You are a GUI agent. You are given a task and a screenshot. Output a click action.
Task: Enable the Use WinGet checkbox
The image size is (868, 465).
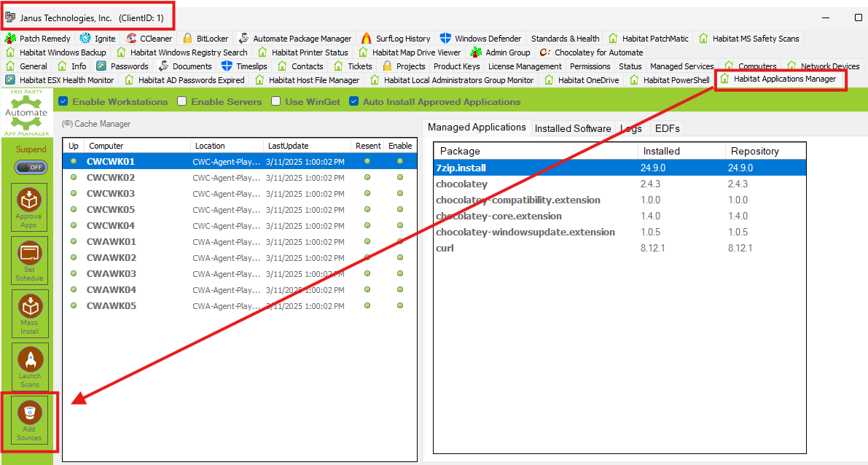(x=276, y=101)
